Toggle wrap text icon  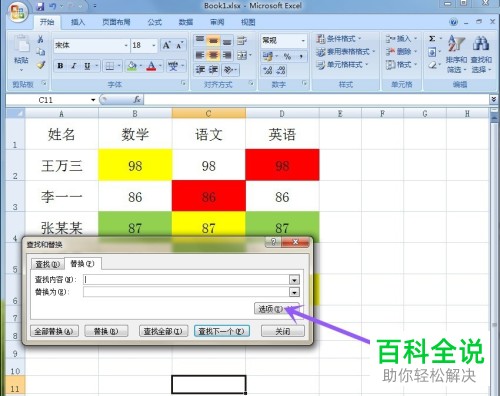tap(242, 40)
